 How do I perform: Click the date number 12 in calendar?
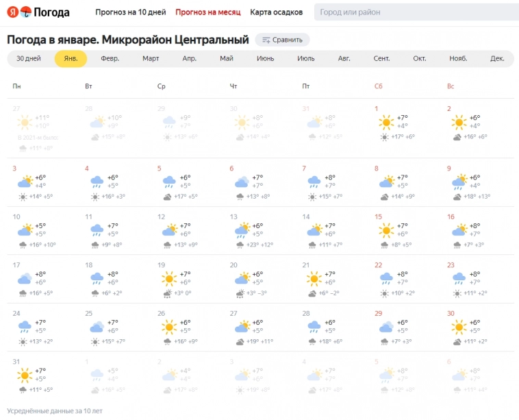coord(161,217)
